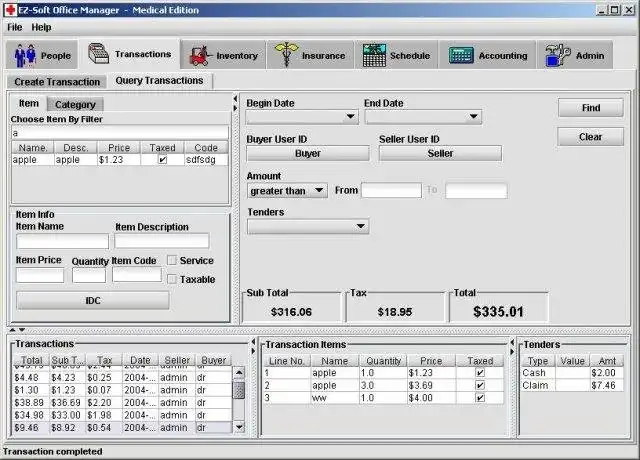
Task: Click the IDC button
Action: pyautogui.click(x=93, y=300)
